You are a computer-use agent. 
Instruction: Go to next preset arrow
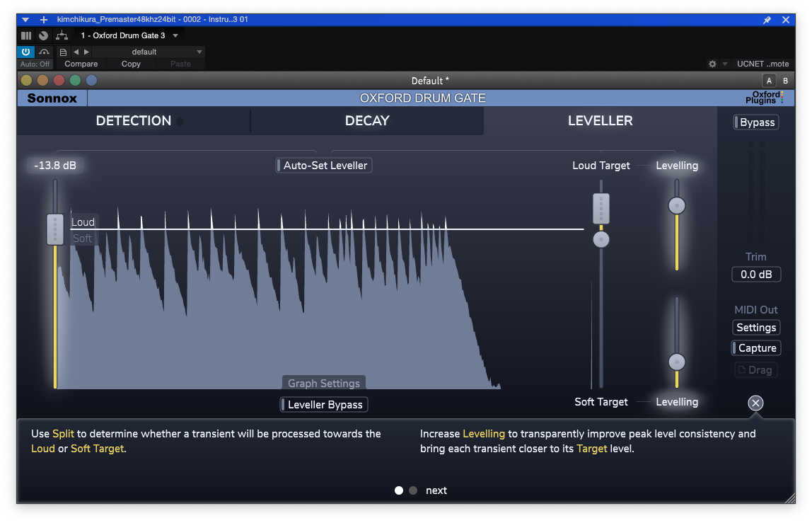click(86, 52)
